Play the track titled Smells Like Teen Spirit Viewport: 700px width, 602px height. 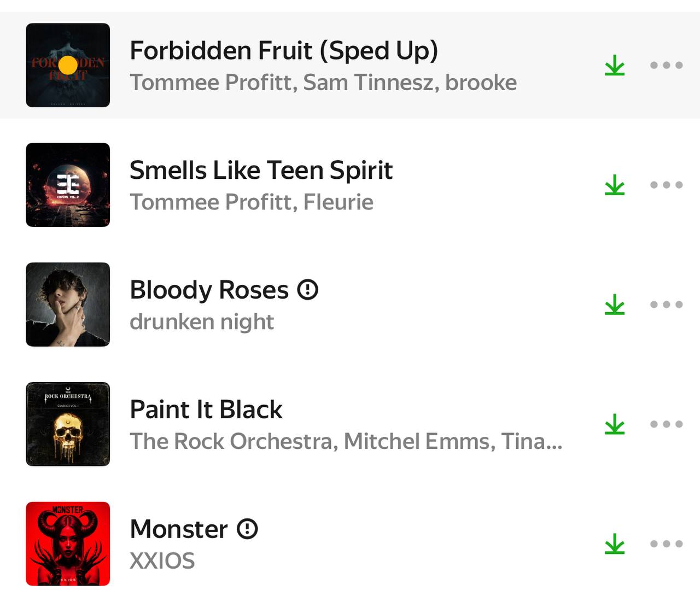261,170
